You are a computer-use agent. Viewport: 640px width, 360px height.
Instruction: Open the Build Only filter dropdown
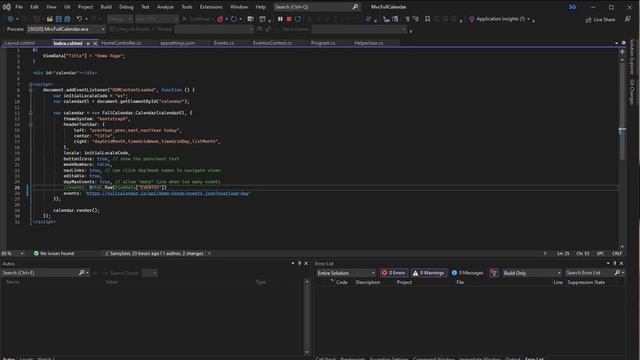[532, 273]
